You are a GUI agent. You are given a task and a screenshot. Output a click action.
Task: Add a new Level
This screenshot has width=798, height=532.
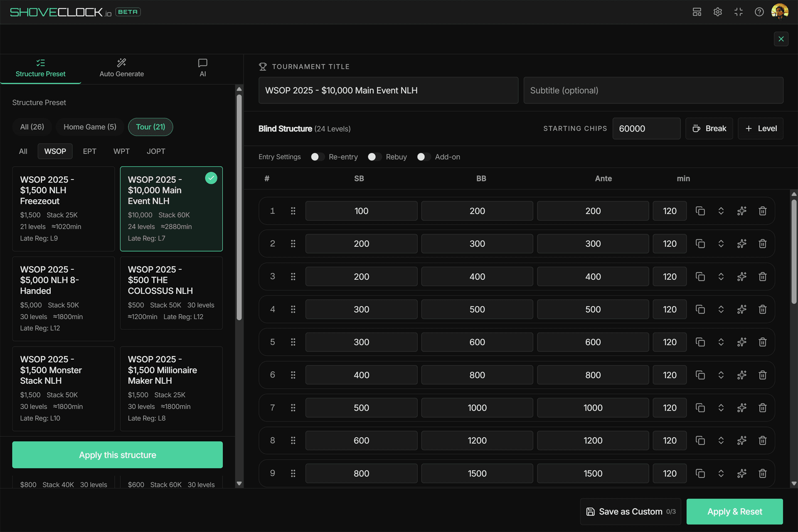click(761, 129)
